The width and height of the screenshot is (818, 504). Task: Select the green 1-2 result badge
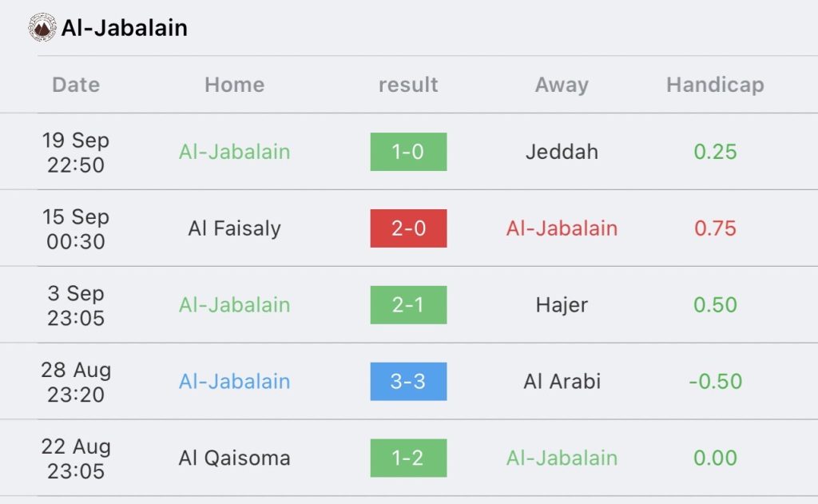(408, 458)
